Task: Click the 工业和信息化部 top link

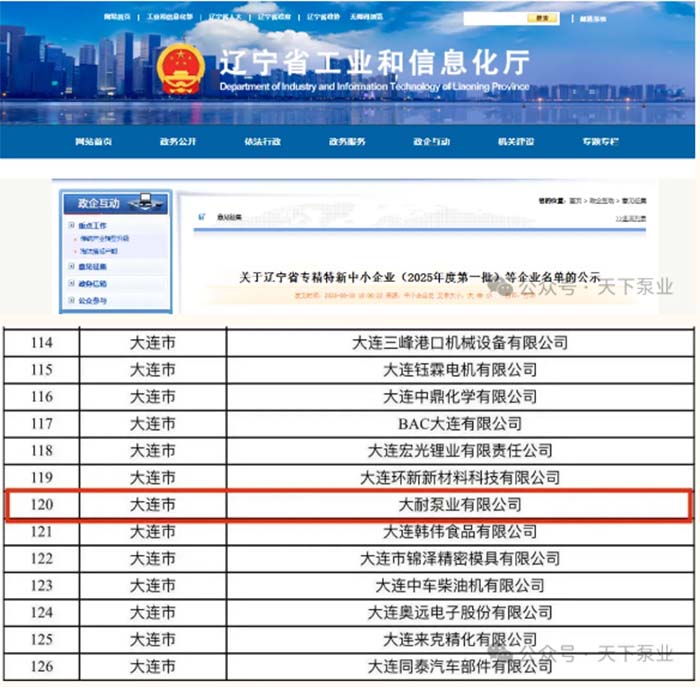Action: click(x=171, y=18)
